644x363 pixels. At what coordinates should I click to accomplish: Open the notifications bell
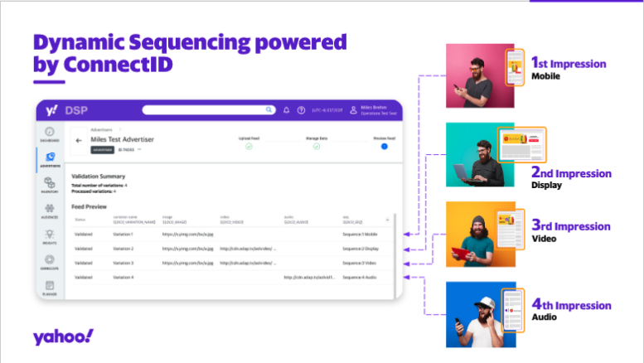pyautogui.click(x=286, y=110)
